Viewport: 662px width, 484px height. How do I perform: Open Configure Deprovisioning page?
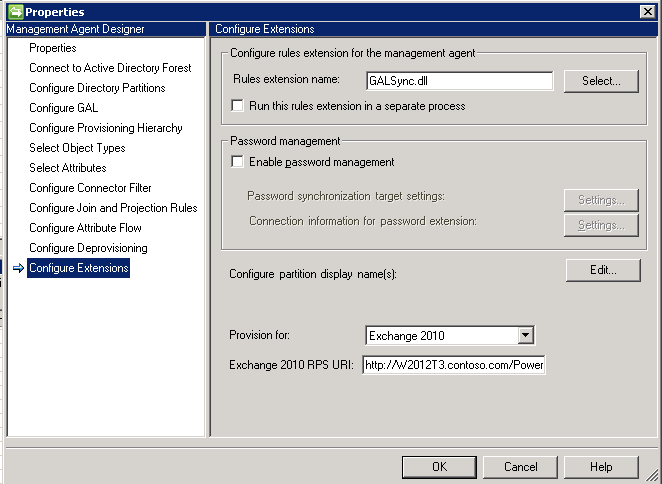[x=88, y=248]
